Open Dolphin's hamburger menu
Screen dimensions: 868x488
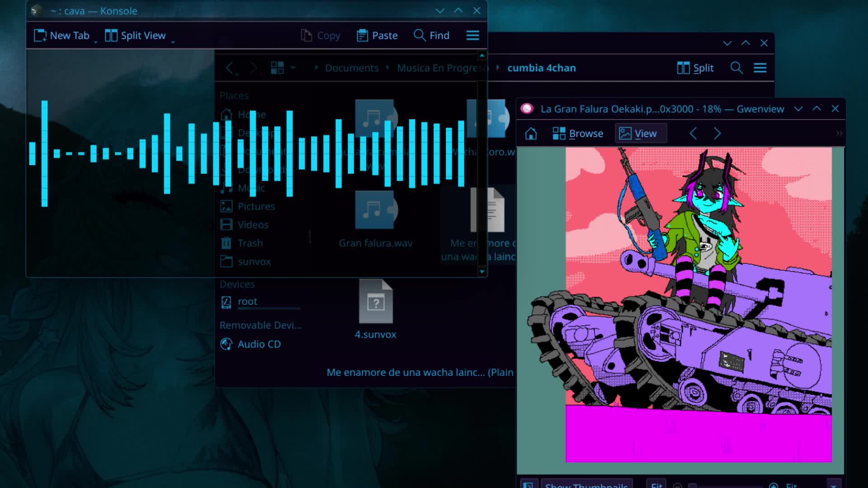click(760, 68)
